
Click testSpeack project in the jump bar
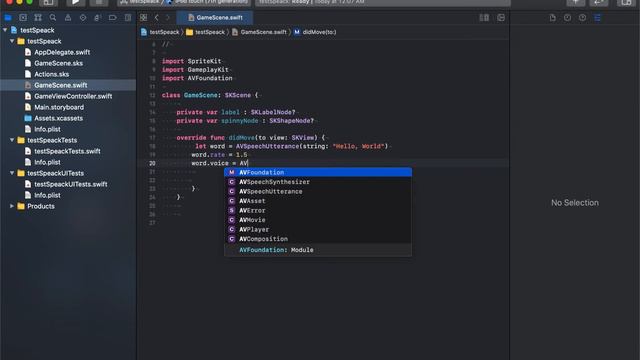point(160,32)
